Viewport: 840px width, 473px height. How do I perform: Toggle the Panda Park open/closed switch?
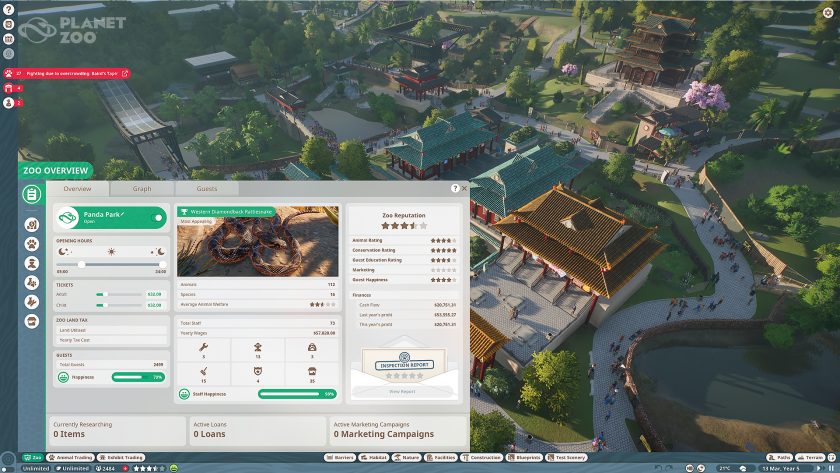[x=158, y=217]
